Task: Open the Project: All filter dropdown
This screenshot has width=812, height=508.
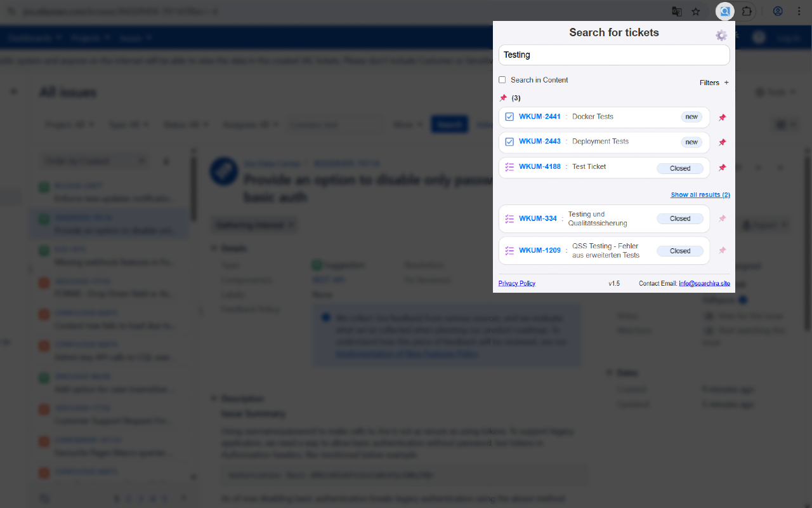Action: 69,124
